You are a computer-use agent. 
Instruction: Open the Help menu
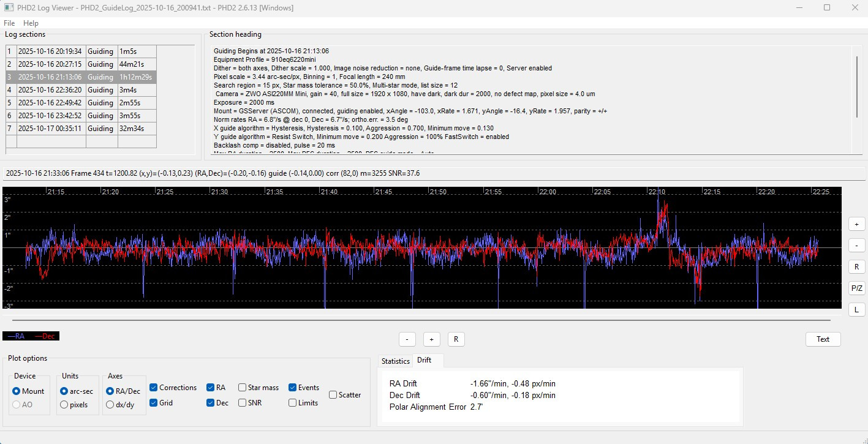coord(31,23)
